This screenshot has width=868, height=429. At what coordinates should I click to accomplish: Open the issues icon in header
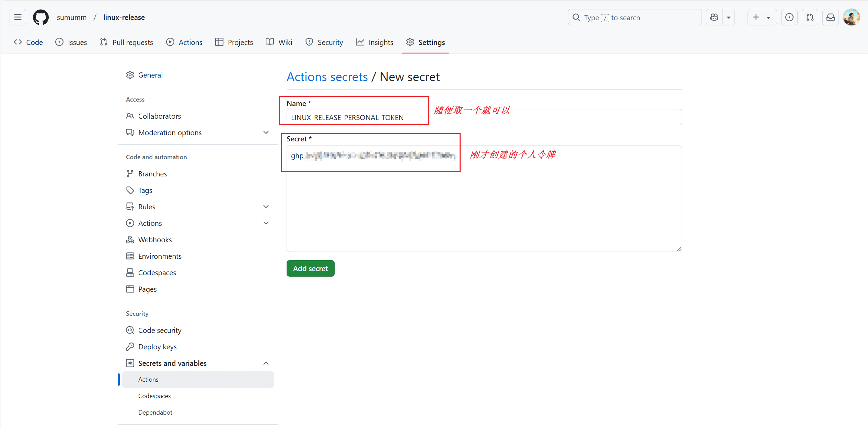pos(789,18)
